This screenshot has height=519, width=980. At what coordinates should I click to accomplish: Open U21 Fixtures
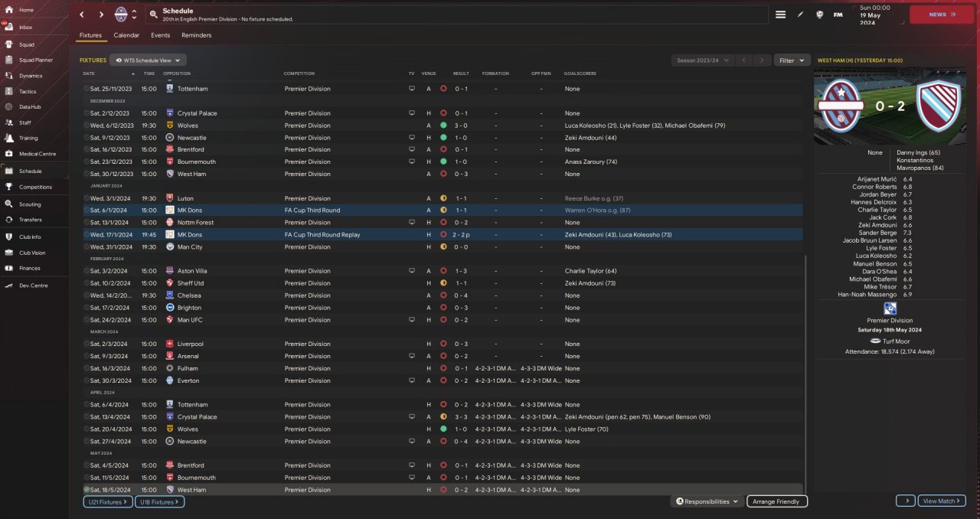[108, 501]
